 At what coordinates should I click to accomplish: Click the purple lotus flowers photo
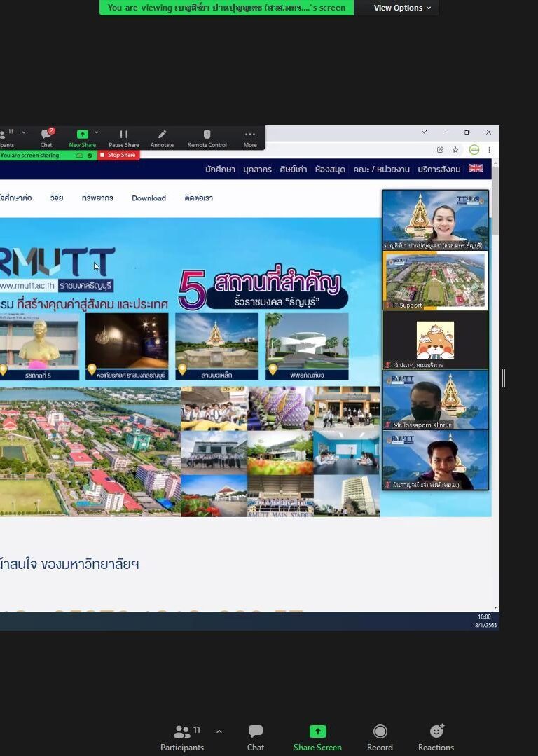coord(280,408)
